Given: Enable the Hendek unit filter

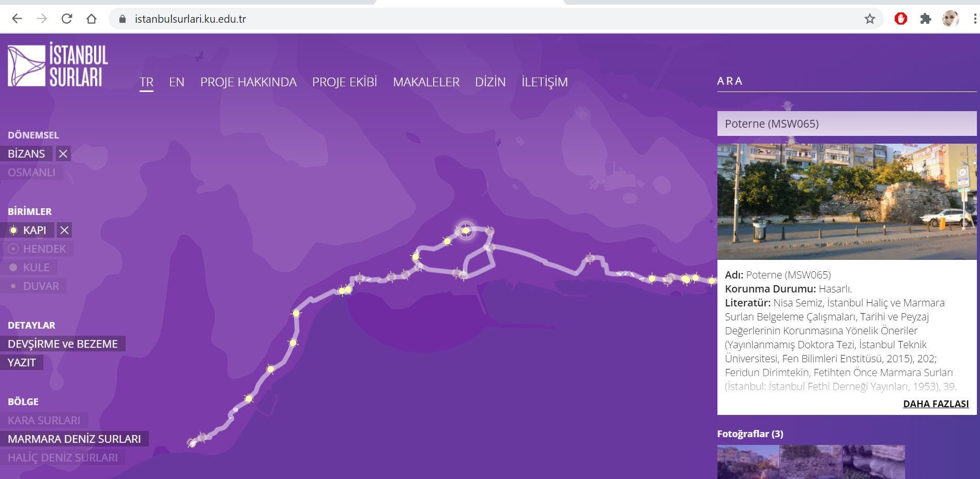Looking at the screenshot, I should click(44, 249).
